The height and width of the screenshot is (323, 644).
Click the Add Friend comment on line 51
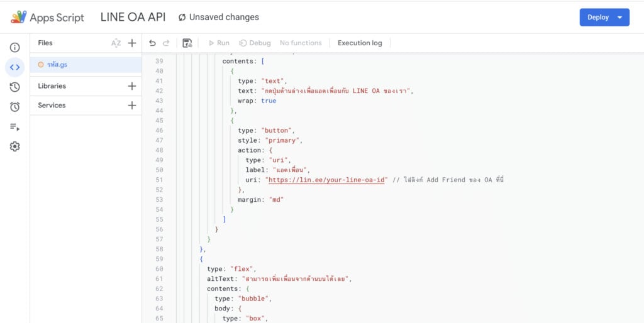[x=448, y=180]
